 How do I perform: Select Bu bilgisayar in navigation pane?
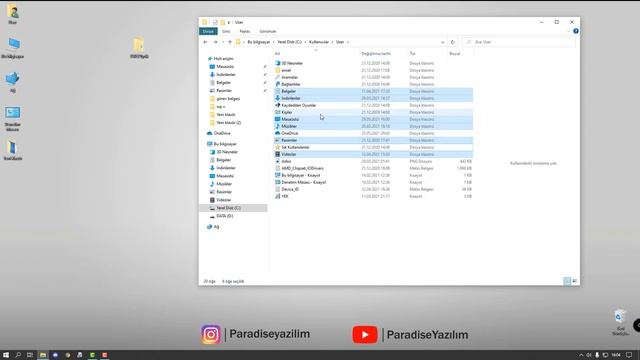click(225, 144)
